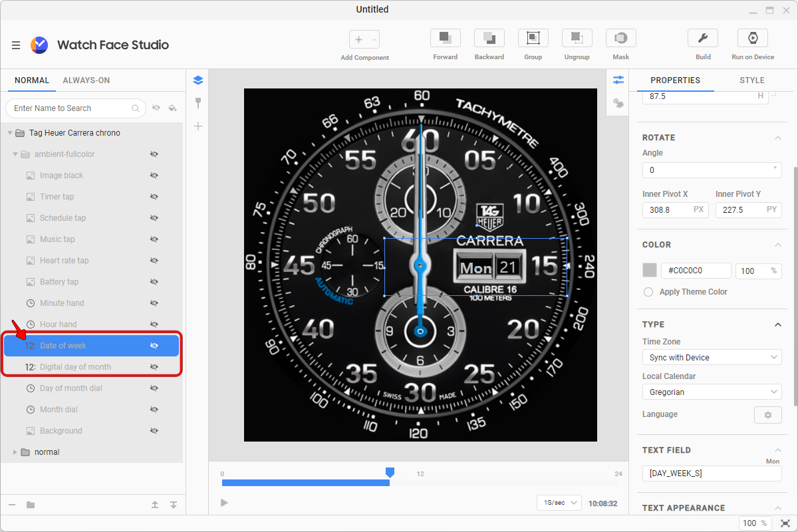798x532 pixels.
Task: Click the Angle input field
Action: [x=712, y=170]
